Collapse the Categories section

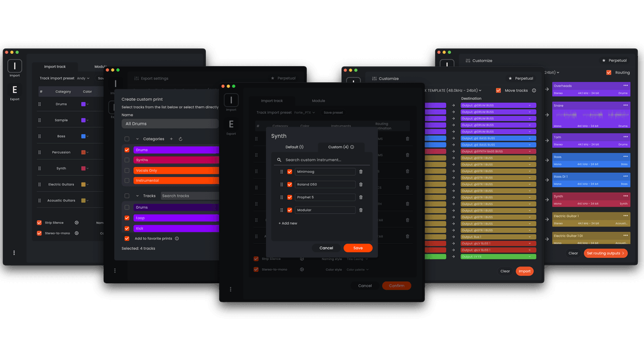click(137, 139)
